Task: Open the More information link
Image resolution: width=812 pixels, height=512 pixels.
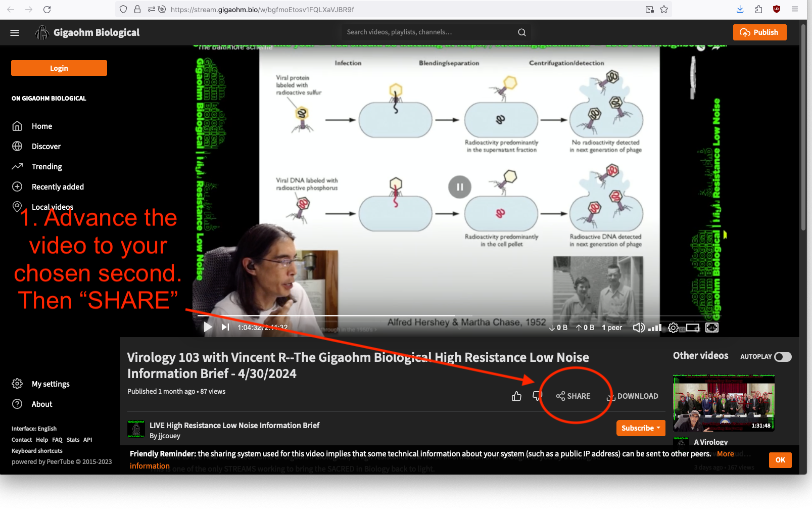Action: (x=725, y=454)
